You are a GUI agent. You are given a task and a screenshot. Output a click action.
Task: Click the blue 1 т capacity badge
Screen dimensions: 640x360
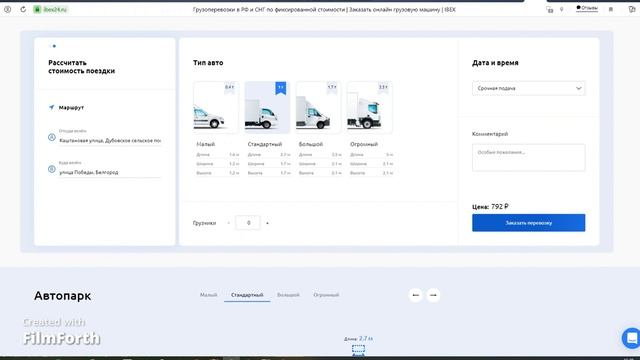pyautogui.click(x=281, y=87)
